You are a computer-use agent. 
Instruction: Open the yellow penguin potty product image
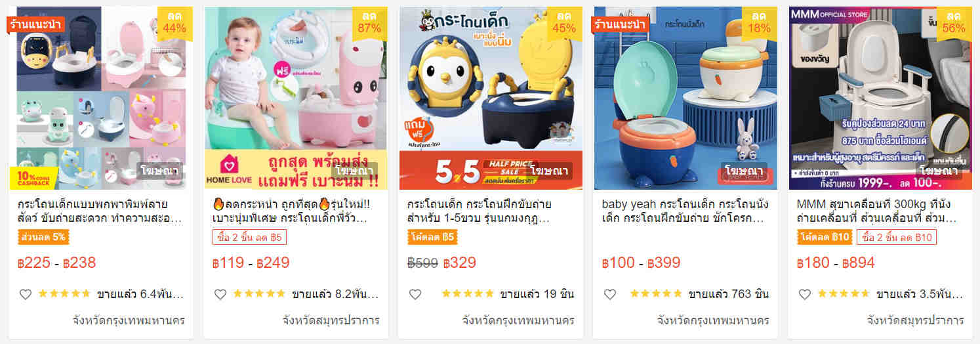click(x=490, y=98)
